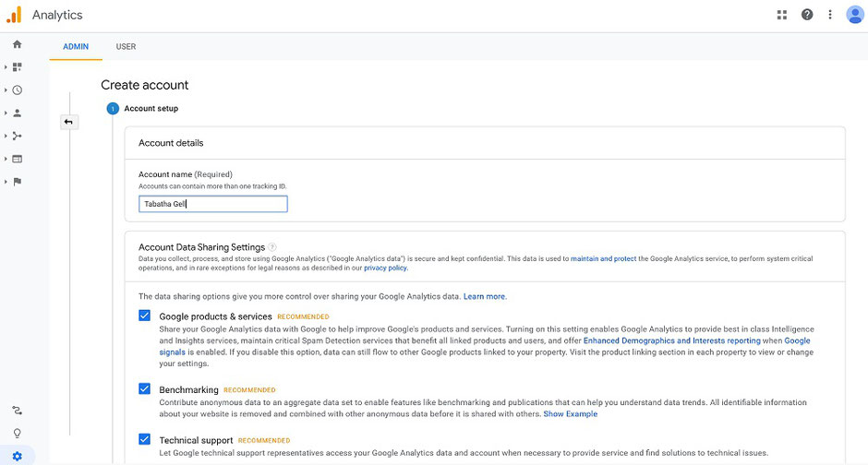Click the back arrow button

click(x=68, y=122)
